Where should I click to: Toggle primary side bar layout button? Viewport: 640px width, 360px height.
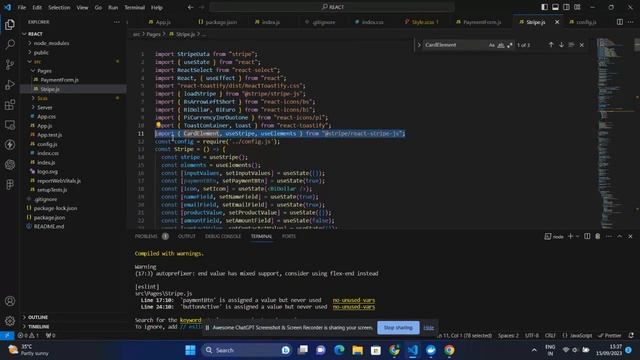[x=544, y=7]
